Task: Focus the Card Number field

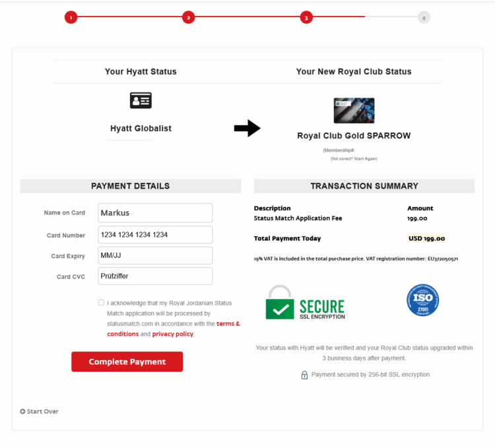Action: [155, 235]
